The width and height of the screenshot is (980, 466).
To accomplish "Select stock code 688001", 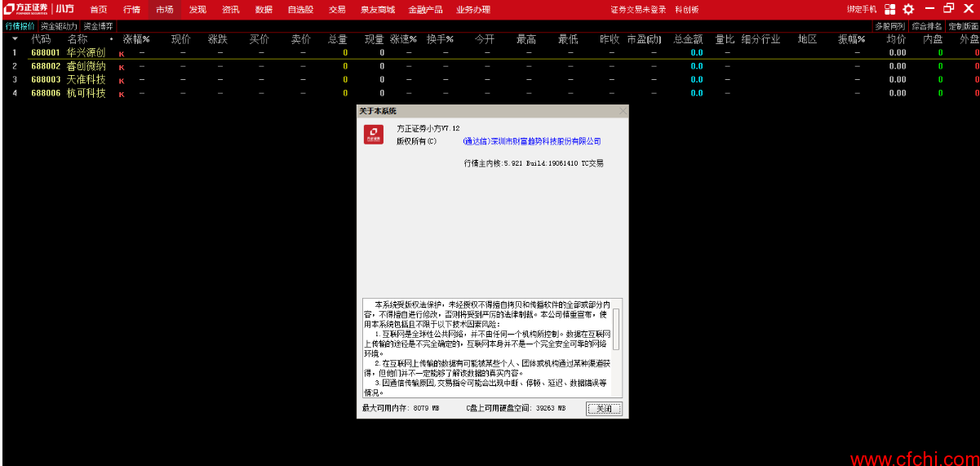I will click(46, 53).
